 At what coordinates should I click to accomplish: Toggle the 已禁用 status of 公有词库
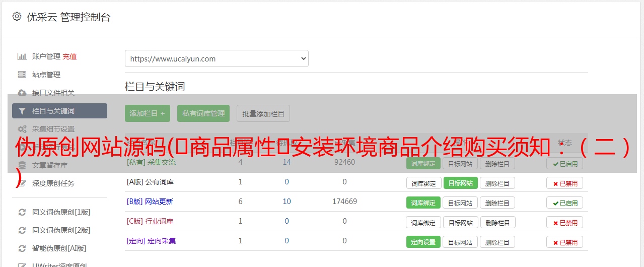564,183
